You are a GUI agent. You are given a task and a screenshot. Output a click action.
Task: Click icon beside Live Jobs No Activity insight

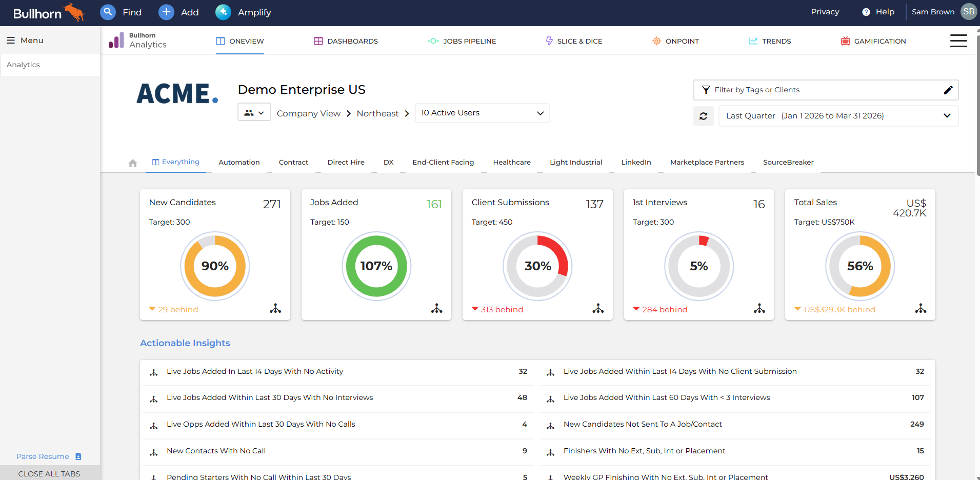[153, 372]
